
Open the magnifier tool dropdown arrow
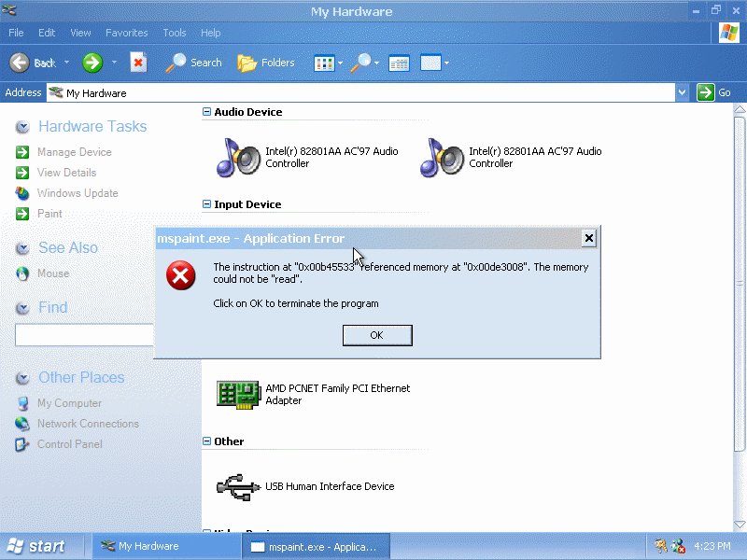pyautogui.click(x=377, y=63)
